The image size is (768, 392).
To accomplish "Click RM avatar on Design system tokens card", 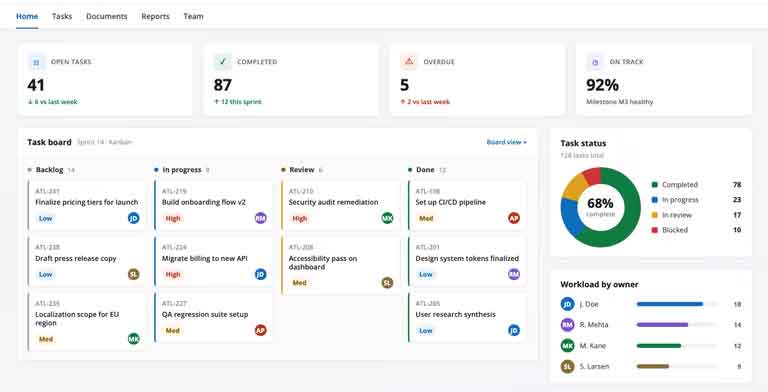I will (x=514, y=274).
